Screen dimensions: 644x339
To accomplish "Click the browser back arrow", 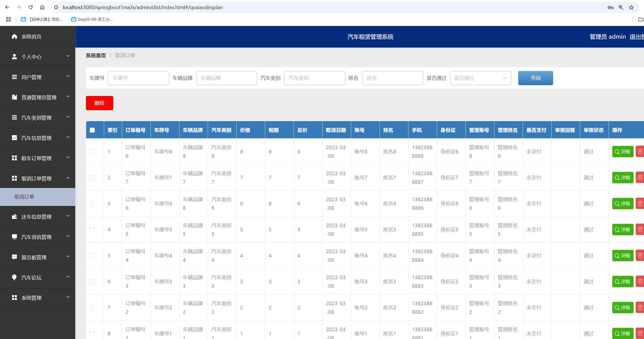I will click(x=7, y=7).
